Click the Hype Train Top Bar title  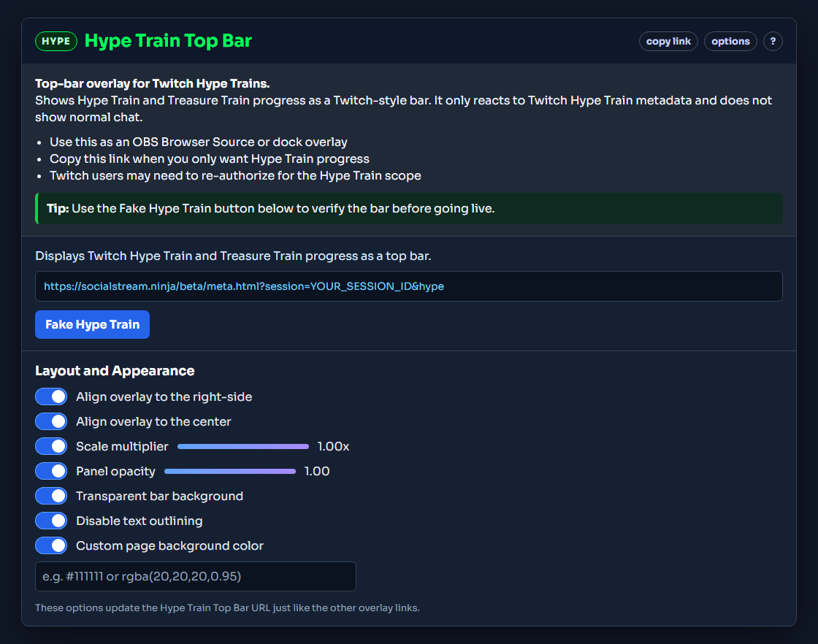point(168,41)
